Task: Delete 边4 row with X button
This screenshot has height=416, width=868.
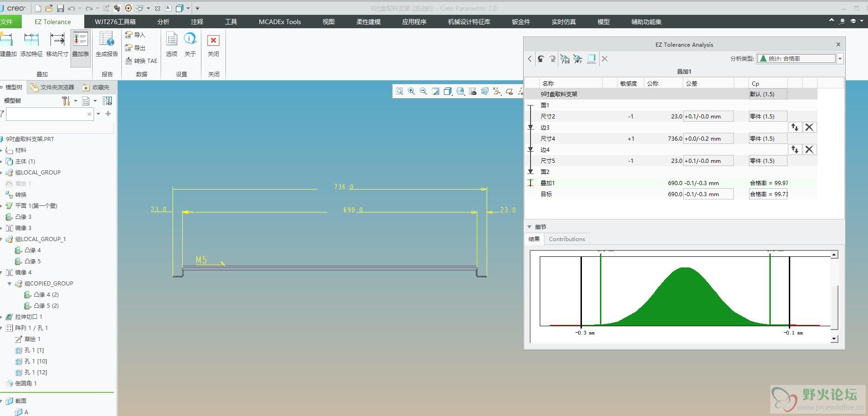Action: tap(809, 149)
